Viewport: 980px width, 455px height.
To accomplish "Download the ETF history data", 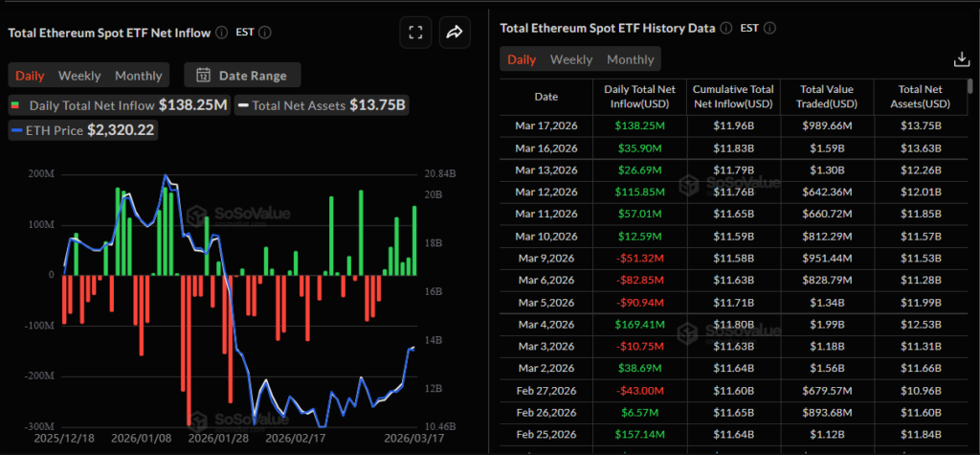I will pos(962,59).
